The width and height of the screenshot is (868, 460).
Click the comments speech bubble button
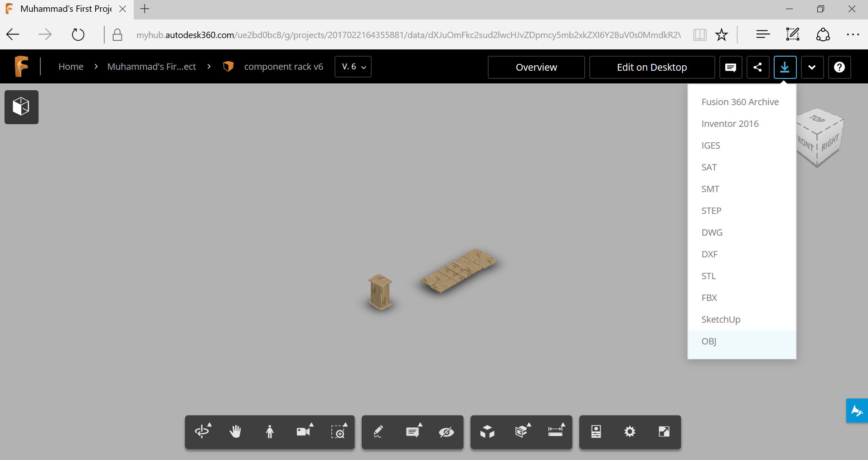(731, 67)
